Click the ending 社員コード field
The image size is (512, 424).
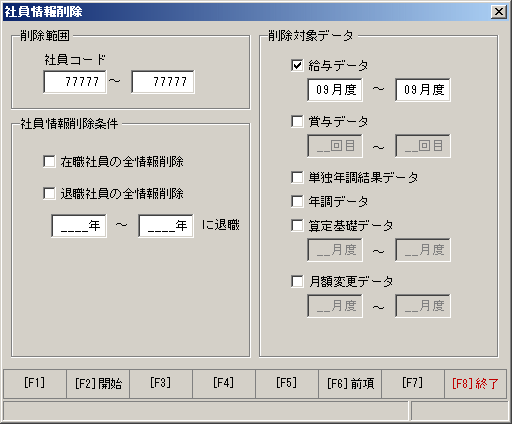tap(163, 82)
